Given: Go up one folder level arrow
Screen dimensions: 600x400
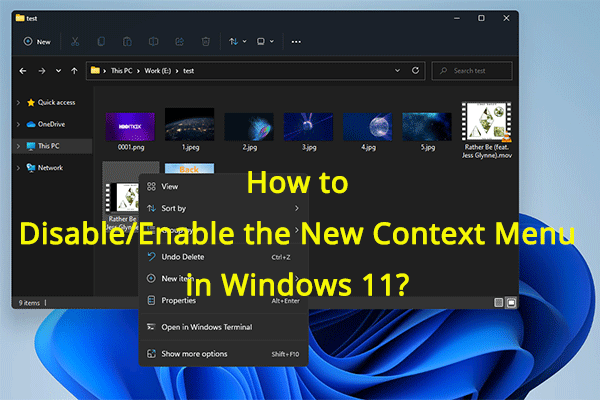Looking at the screenshot, I should [74, 71].
